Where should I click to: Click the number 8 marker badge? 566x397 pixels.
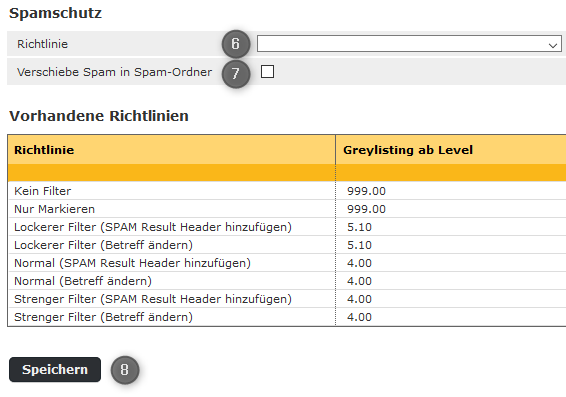pos(125,370)
